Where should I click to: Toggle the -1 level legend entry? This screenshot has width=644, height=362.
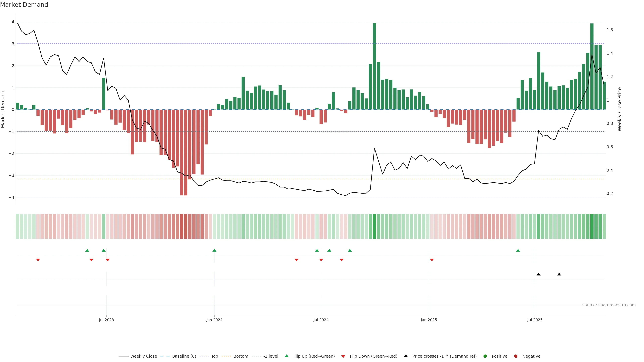point(271,356)
